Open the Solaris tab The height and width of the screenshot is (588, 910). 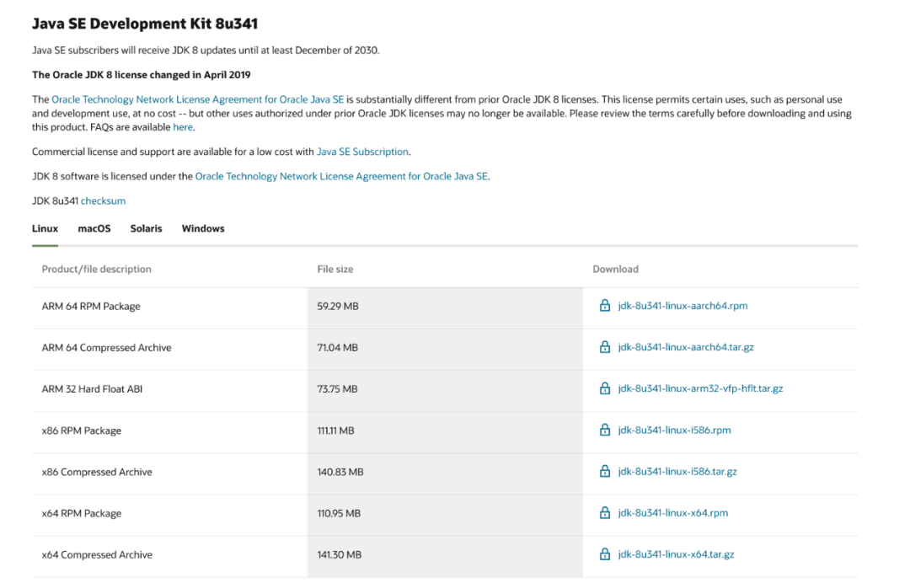[147, 228]
